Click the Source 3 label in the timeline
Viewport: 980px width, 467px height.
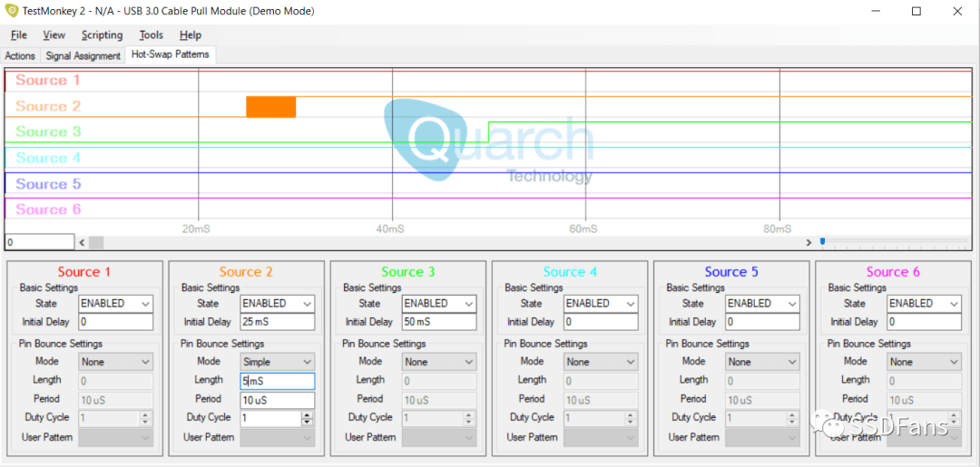click(x=49, y=131)
